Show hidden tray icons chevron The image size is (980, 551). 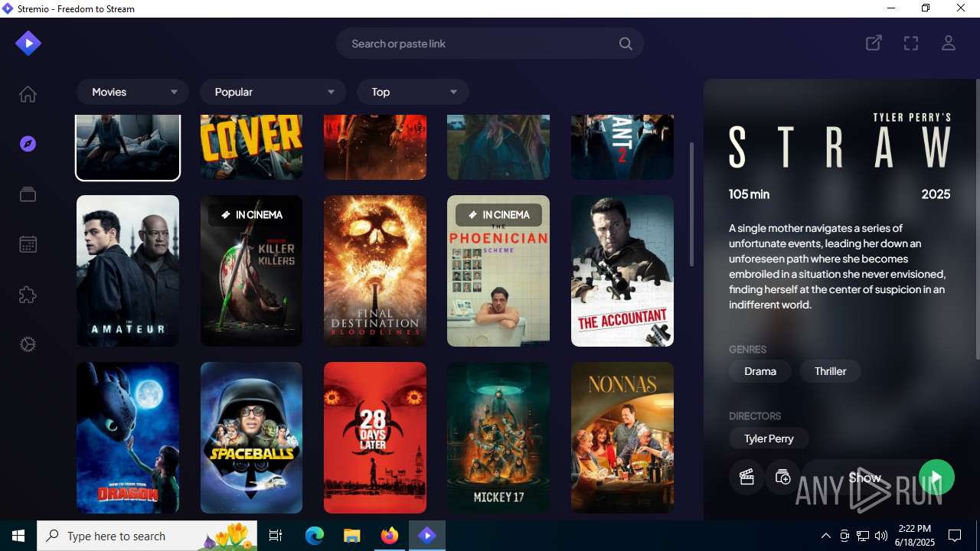click(825, 536)
